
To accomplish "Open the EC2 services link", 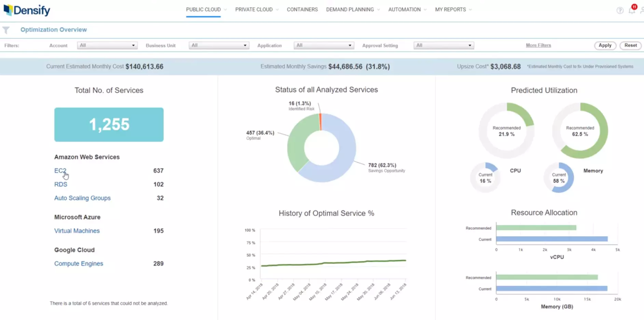I will (60, 171).
